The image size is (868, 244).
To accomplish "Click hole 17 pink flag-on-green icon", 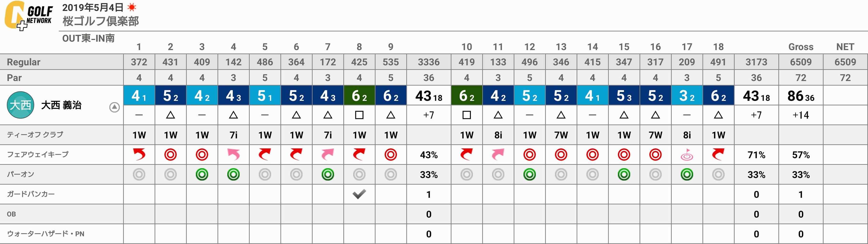I will (x=687, y=155).
